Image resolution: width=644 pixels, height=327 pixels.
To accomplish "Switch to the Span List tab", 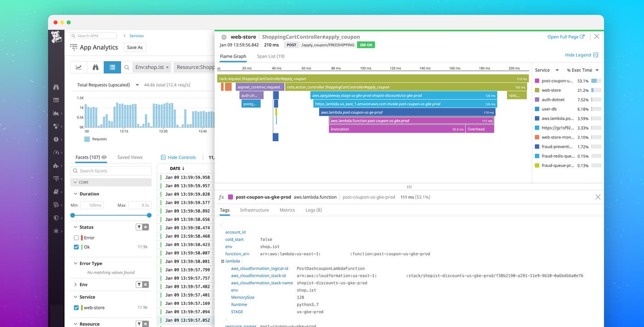I will 270,56.
